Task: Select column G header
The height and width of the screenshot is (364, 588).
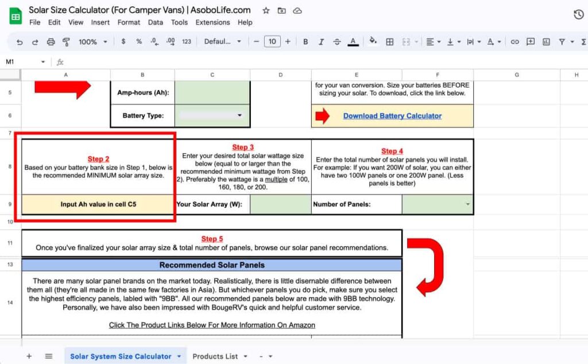Action: [x=517, y=75]
